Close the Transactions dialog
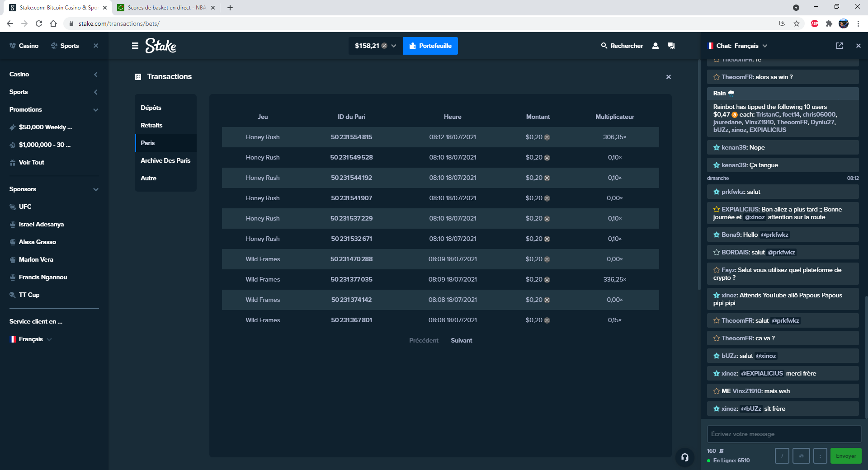The image size is (868, 470). (x=669, y=77)
